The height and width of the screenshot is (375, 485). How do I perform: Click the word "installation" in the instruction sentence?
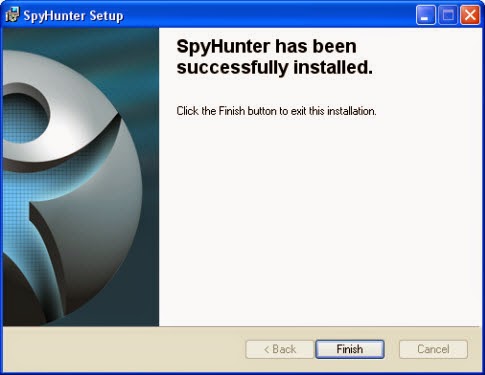[x=351, y=111]
